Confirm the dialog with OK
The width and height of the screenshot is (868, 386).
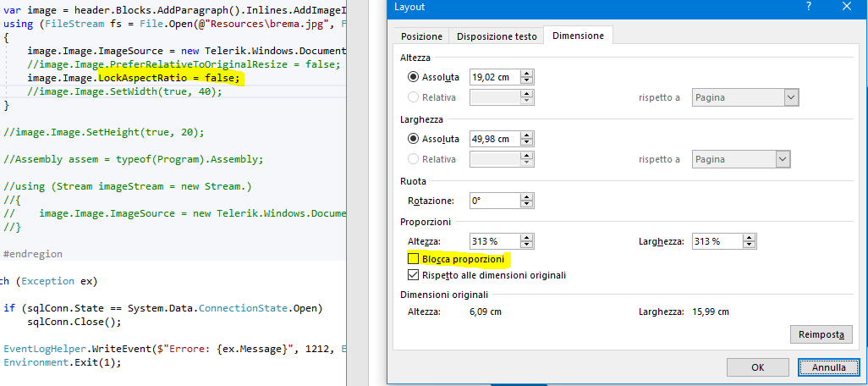[x=758, y=367]
